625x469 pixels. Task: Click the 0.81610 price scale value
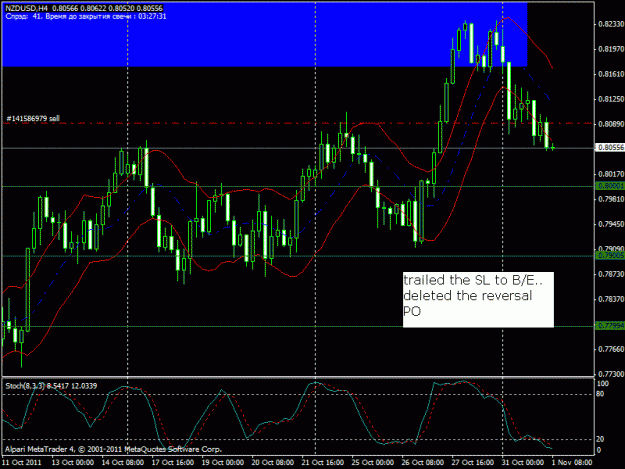(x=611, y=74)
